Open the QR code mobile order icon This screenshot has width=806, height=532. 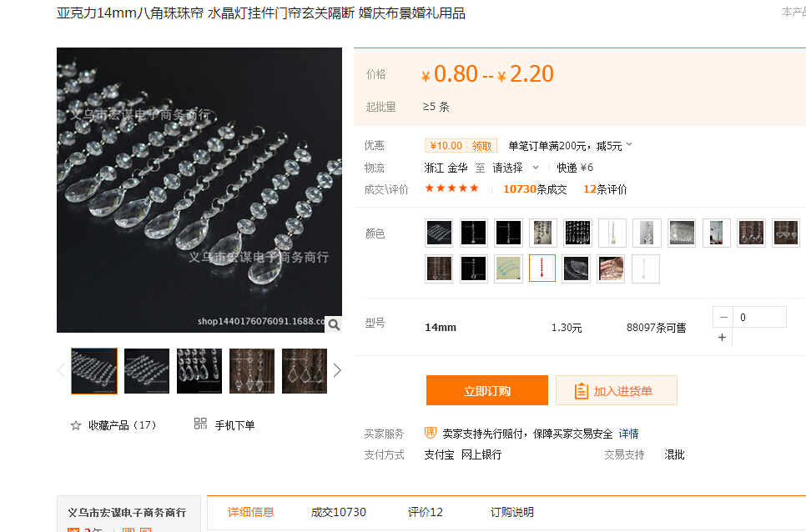200,424
